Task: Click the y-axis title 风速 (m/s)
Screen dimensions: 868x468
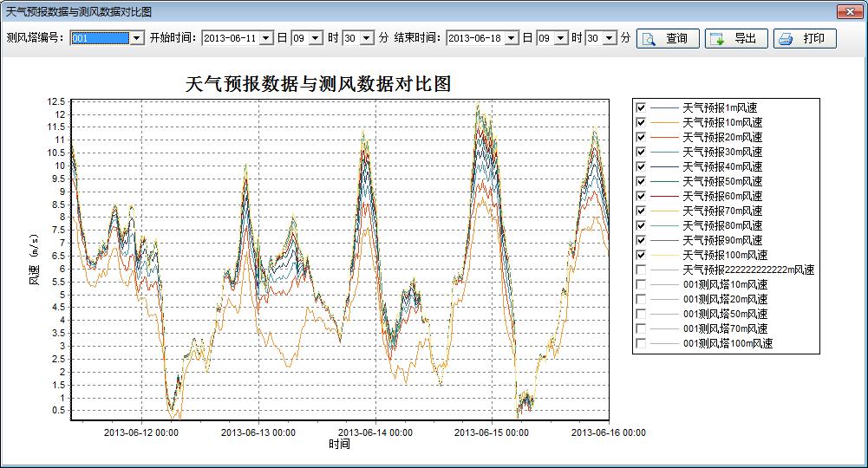Action: pyautogui.click(x=35, y=260)
